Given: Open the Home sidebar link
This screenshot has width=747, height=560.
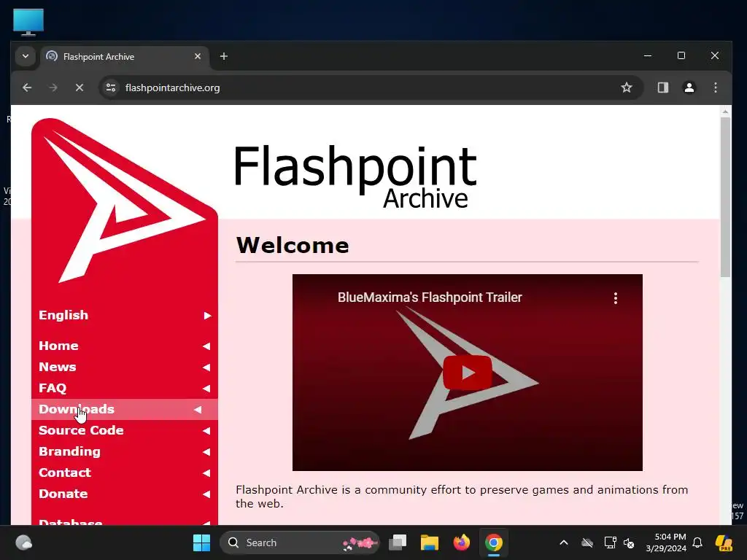Looking at the screenshot, I should pyautogui.click(x=124, y=346).
